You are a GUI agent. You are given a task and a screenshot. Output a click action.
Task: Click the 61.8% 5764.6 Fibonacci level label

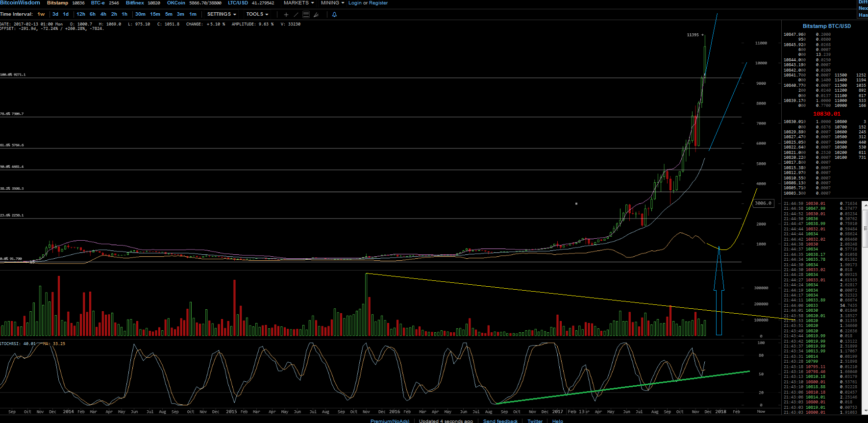pos(12,145)
